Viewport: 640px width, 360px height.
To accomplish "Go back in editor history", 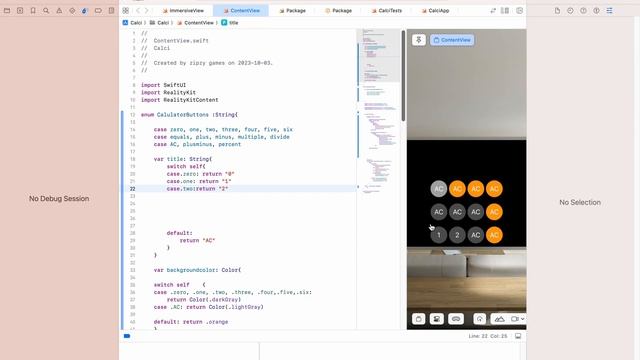I will click(x=138, y=11).
